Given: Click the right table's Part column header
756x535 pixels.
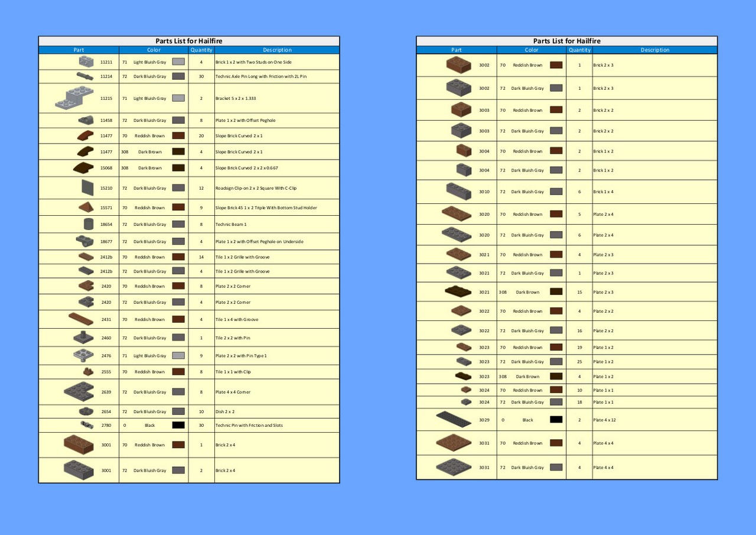Looking at the screenshot, I should point(457,50).
